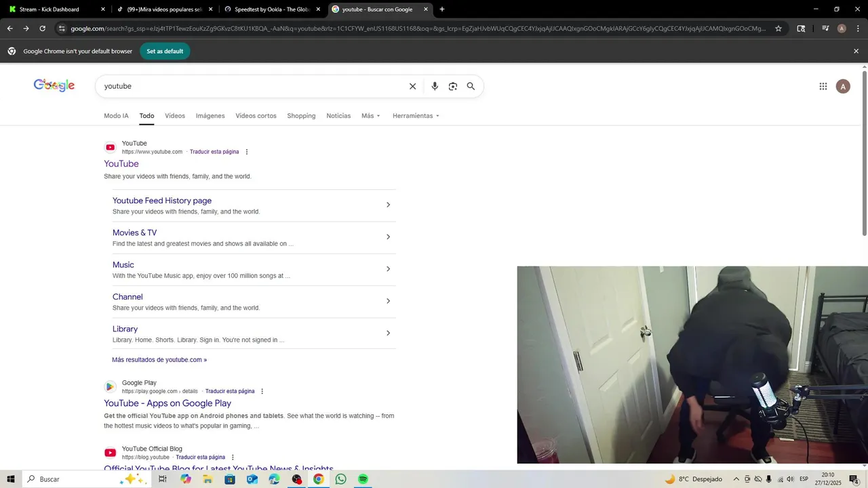Open Spotify from the taskbar
The image size is (868, 488).
363,479
